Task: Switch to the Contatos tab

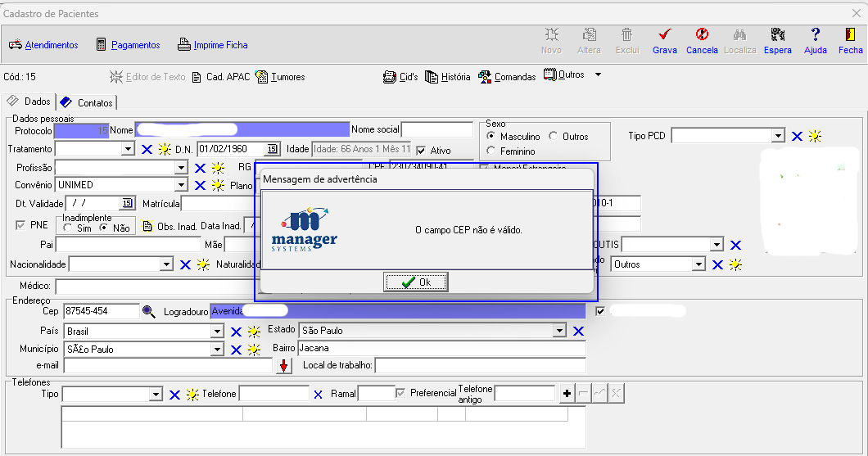Action: click(86, 102)
